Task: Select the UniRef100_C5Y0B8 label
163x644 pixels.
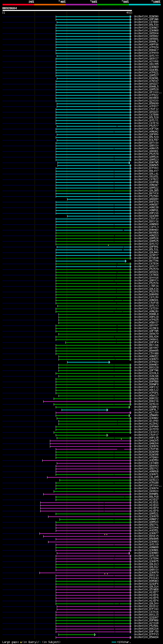Action: 146,354
